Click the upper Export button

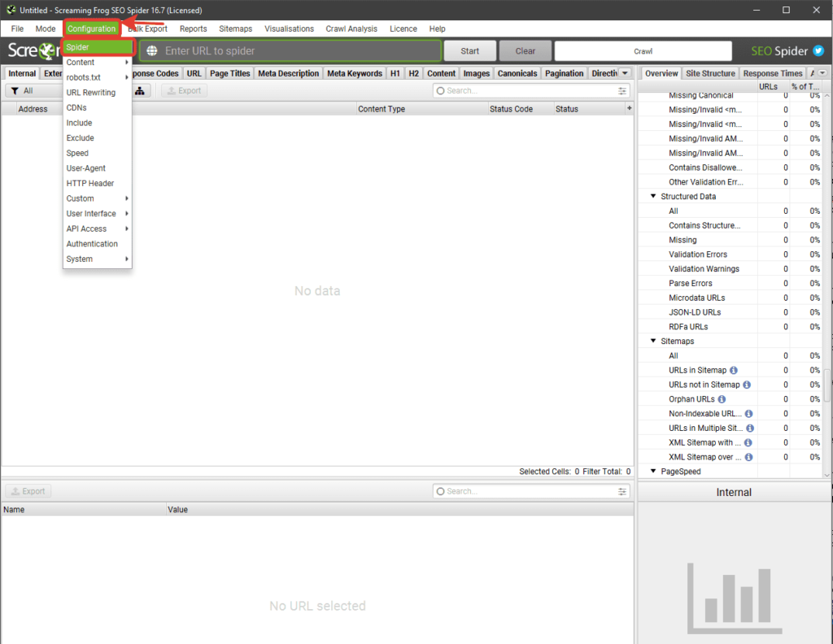pyautogui.click(x=185, y=91)
